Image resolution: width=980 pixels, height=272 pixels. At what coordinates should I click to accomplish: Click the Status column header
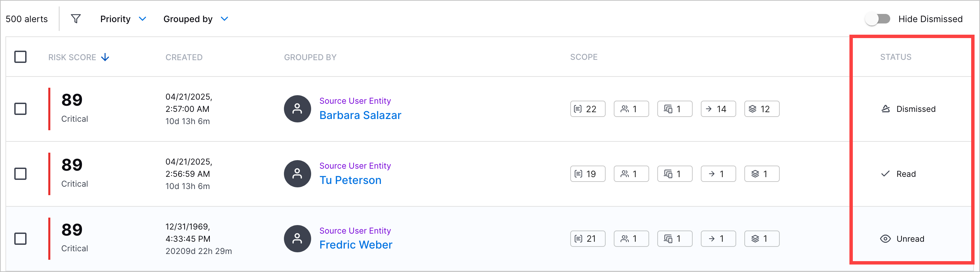[x=896, y=57]
